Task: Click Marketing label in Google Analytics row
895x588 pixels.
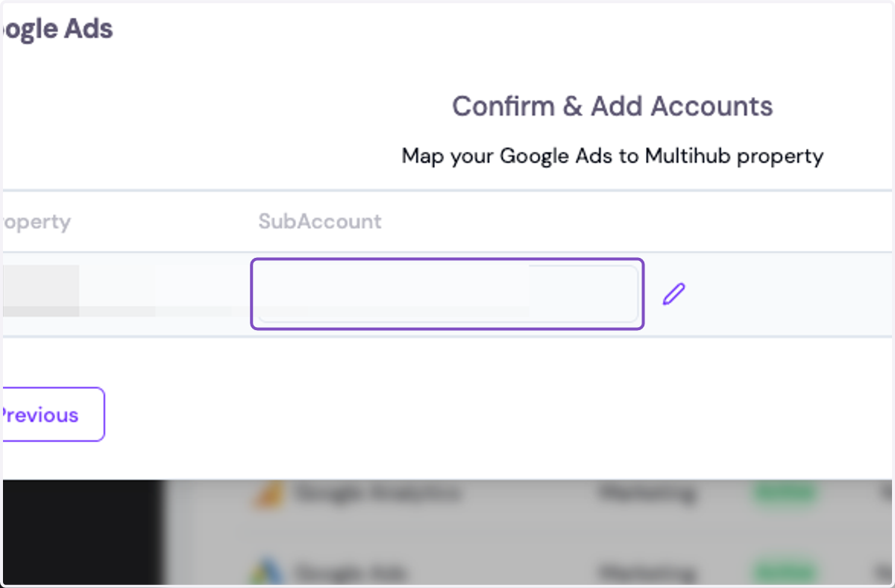Action: pos(646,493)
